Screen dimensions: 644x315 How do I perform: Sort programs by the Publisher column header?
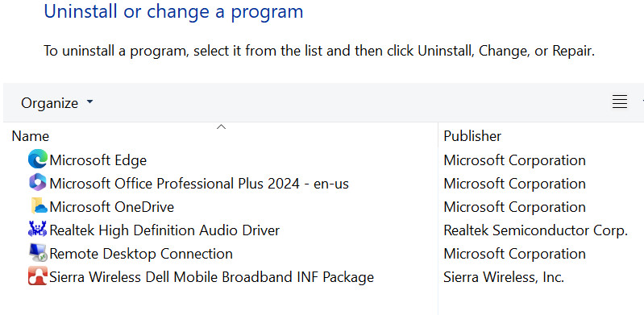tap(472, 136)
